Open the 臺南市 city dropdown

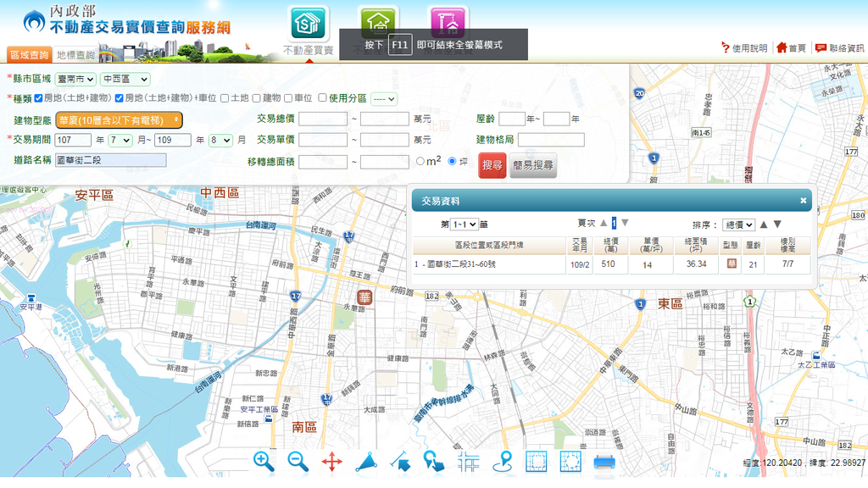(75, 79)
